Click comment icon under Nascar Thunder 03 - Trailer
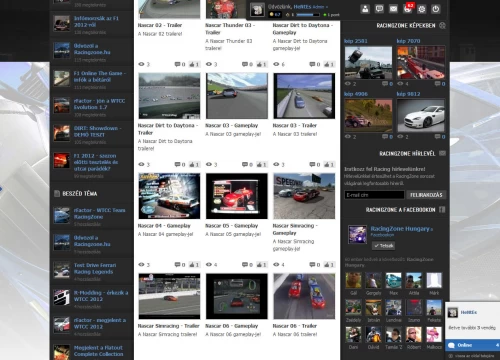The width and height of the screenshot is (500, 360). [x=245, y=64]
